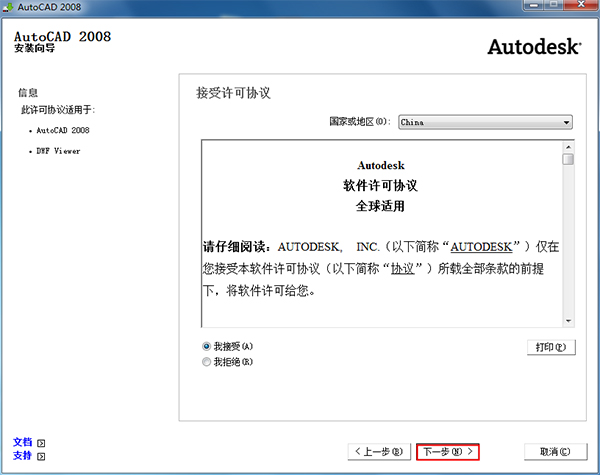Open the 国家或地区 dropdown showing China

click(484, 122)
